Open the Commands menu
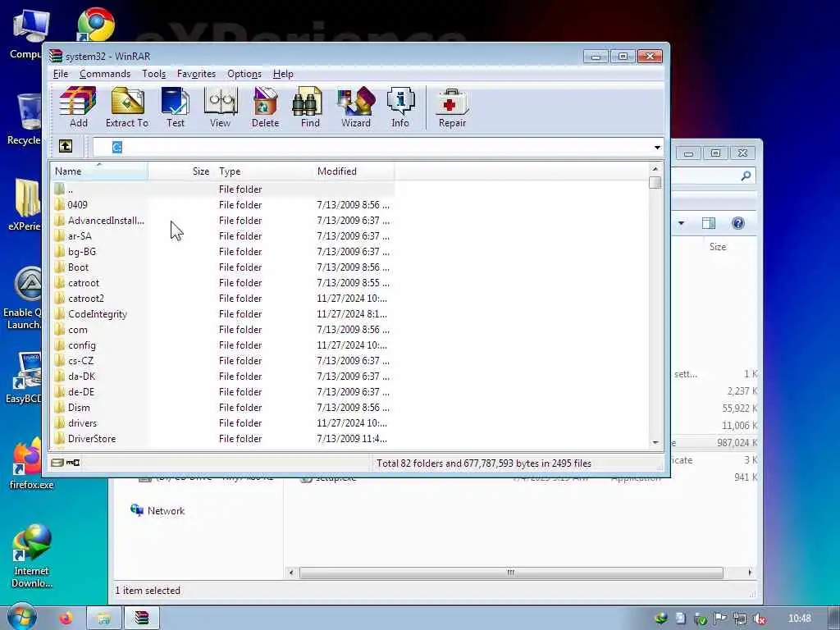Screen dimensions: 840x630 click(105, 74)
